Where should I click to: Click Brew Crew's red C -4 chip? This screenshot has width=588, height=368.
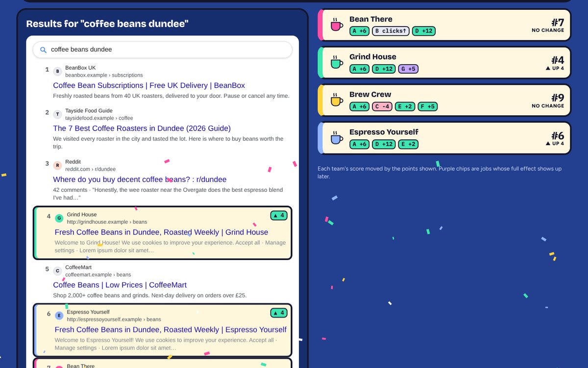(x=382, y=106)
